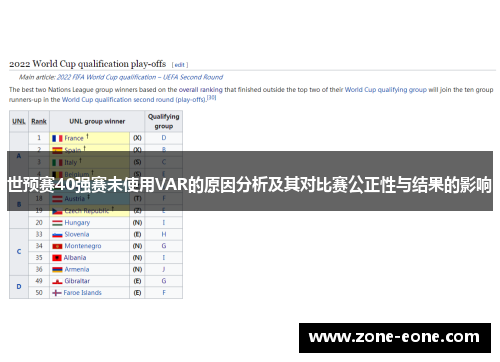Screen dimensions: 500x362
Task: Open the Gibraltar team link
Action: [77, 281]
